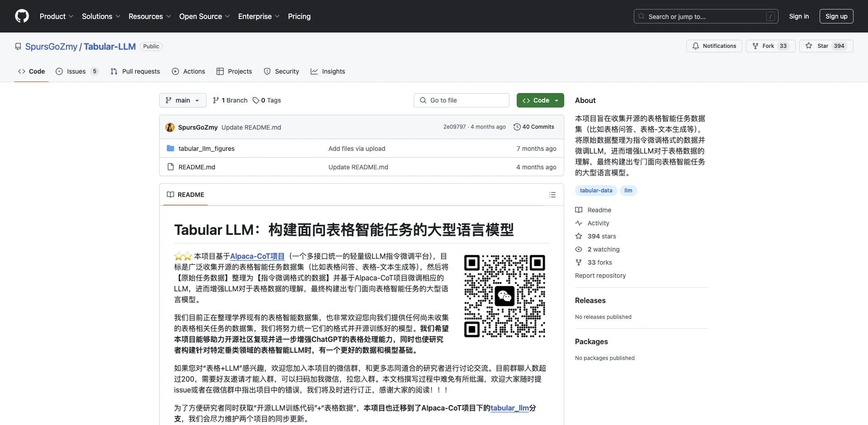Open the Alpaca-CoT项目 link
The image size is (868, 425).
point(257,256)
